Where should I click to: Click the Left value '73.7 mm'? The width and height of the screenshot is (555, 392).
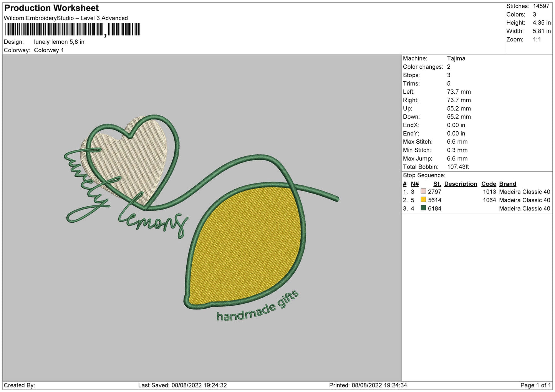tap(459, 92)
